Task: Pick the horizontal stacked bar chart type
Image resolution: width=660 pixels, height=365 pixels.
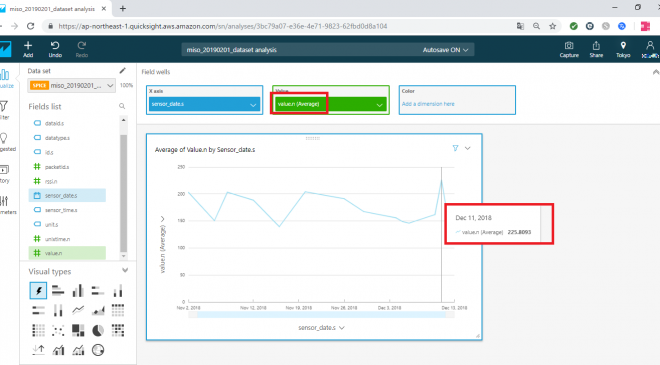Action: (98, 290)
